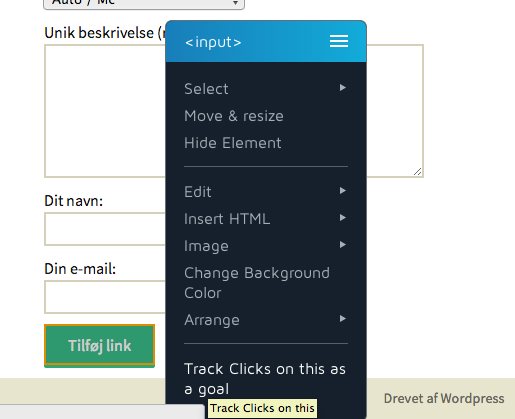Expand the Select submenu arrow

[x=343, y=88]
